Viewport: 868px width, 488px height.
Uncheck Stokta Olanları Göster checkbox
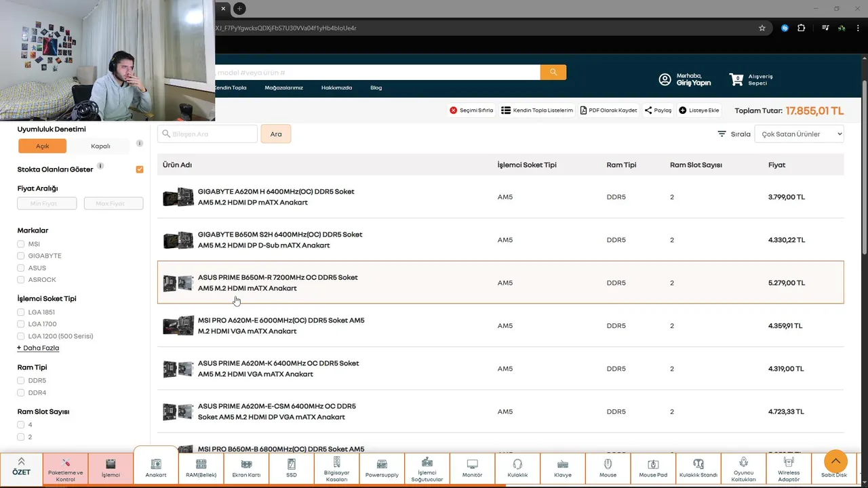[140, 169]
